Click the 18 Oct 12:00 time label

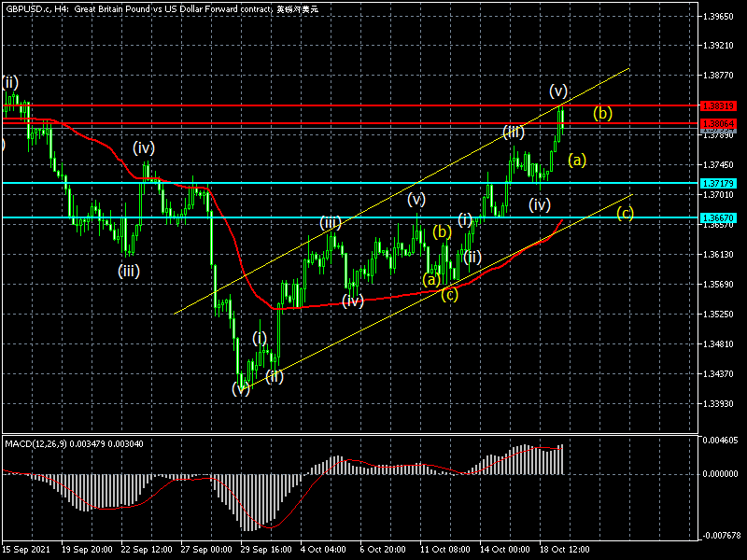(x=565, y=550)
